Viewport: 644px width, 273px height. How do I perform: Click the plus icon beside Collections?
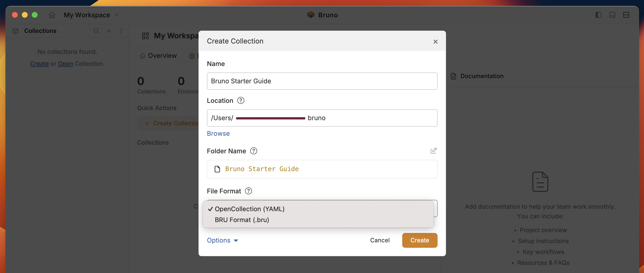coord(109,31)
